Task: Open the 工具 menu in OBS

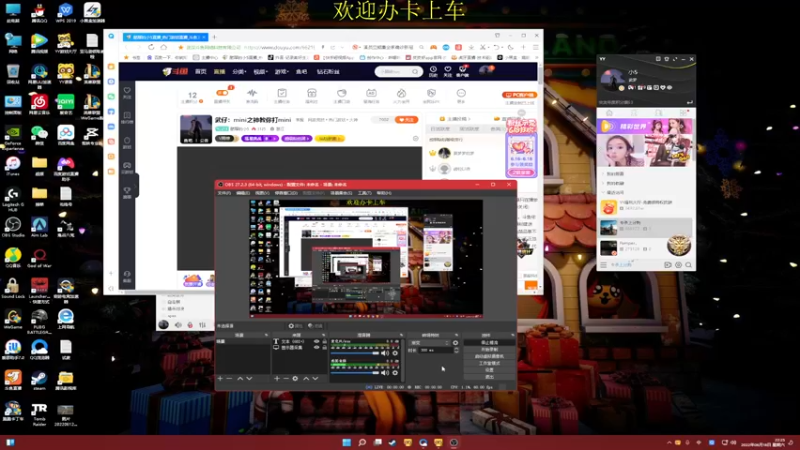Action: 364,193
